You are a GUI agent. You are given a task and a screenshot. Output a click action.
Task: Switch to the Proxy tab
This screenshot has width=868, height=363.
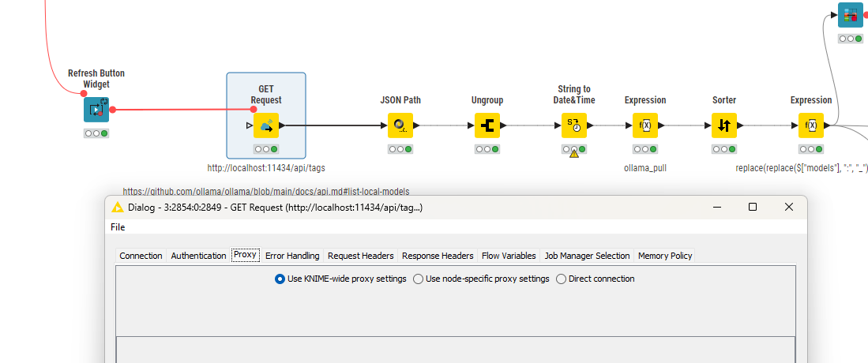(x=245, y=255)
